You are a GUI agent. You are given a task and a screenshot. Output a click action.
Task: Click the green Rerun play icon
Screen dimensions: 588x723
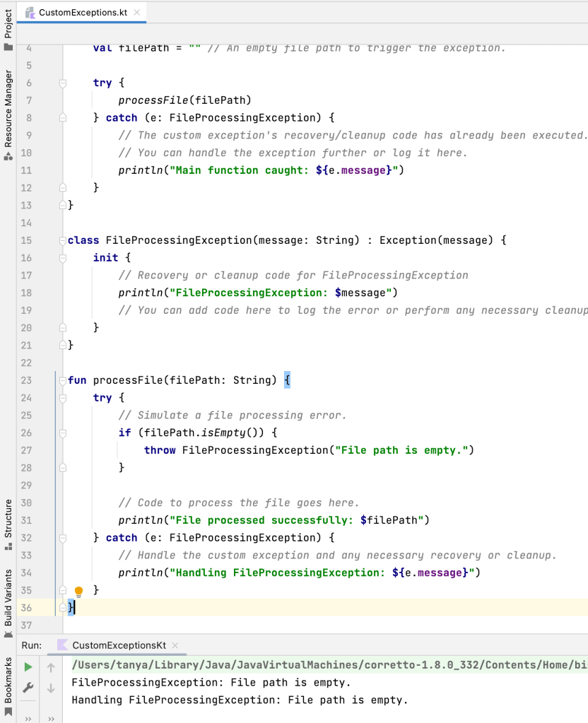(28, 667)
